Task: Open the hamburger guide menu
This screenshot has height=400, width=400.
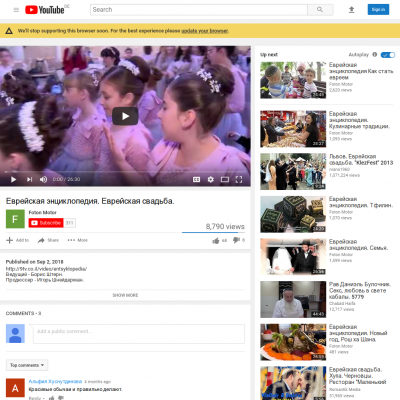Action: tap(16, 10)
